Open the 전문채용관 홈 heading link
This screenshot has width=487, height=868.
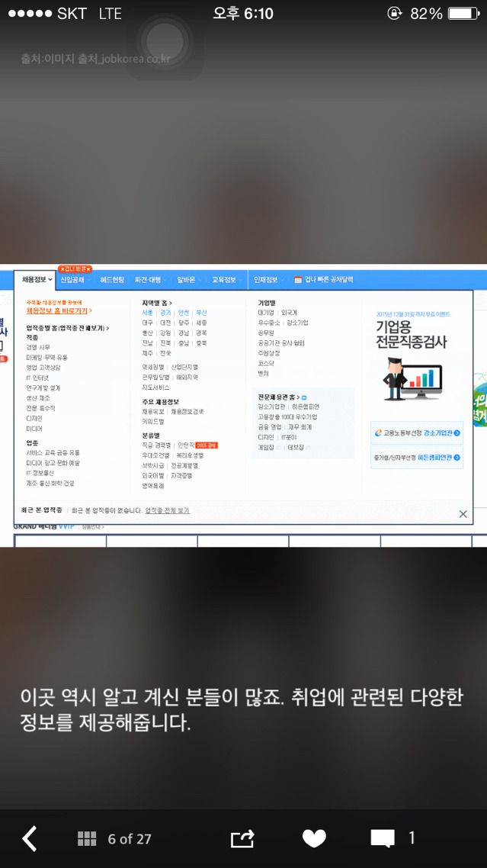tap(282, 397)
